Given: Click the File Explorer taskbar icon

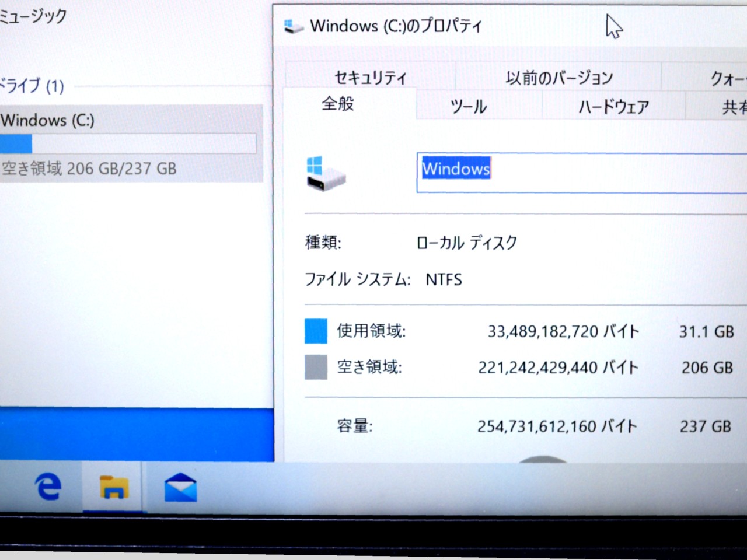Looking at the screenshot, I should (114, 487).
